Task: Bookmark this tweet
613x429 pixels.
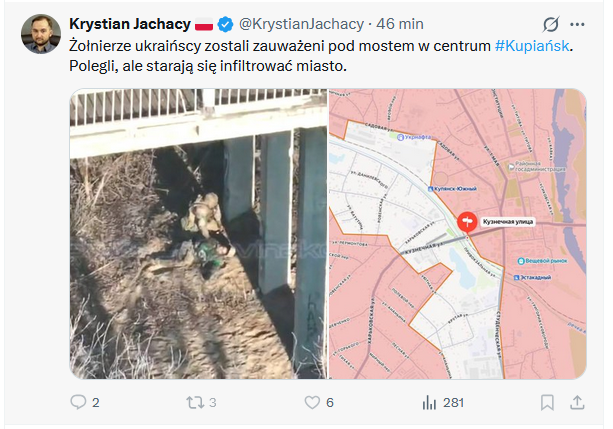Action: coord(547,402)
